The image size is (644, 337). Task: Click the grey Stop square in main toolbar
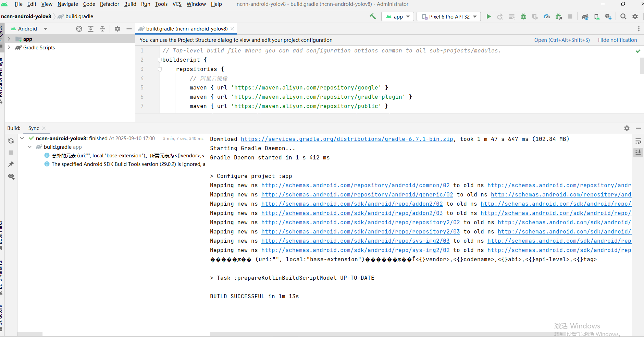click(x=570, y=16)
